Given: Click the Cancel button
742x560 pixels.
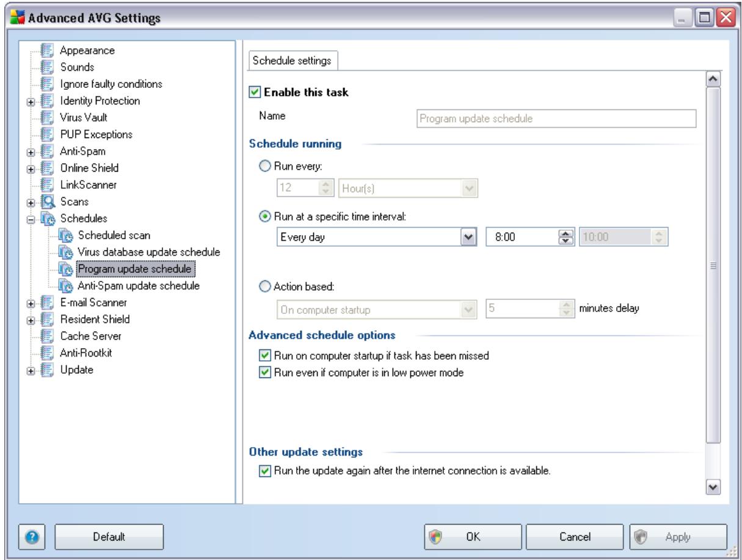Looking at the screenshot, I should point(573,537).
